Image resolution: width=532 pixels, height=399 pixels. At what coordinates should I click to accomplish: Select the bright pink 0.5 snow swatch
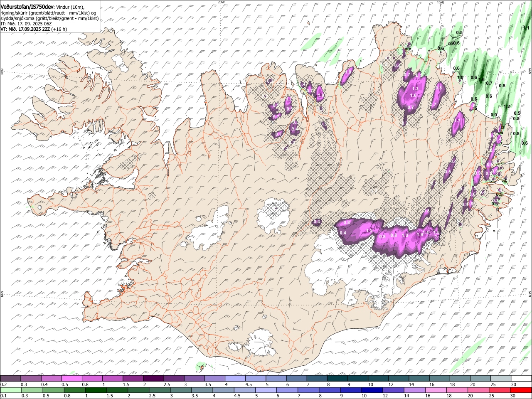71,378
